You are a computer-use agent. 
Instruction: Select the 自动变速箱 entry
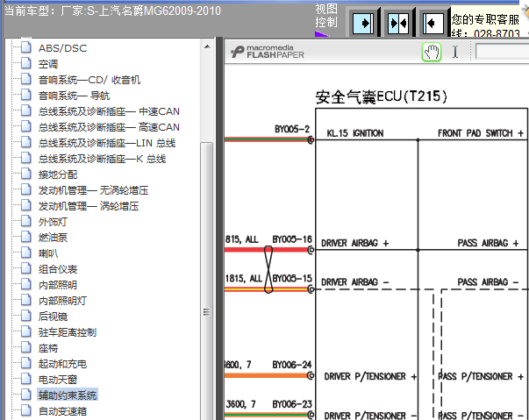point(62,411)
